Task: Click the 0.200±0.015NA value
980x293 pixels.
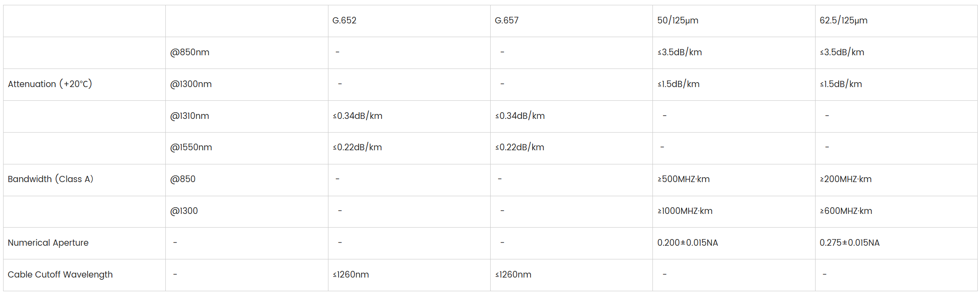Action: tap(687, 243)
